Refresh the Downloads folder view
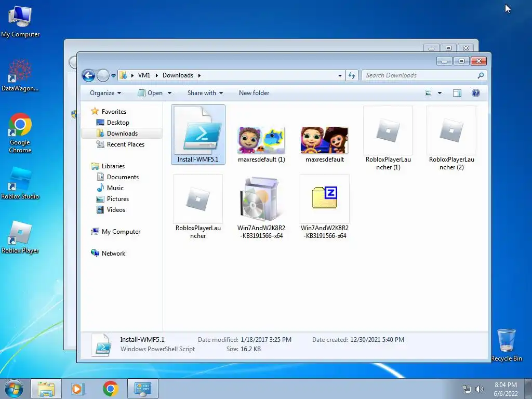The width and height of the screenshot is (532, 399). click(x=352, y=76)
